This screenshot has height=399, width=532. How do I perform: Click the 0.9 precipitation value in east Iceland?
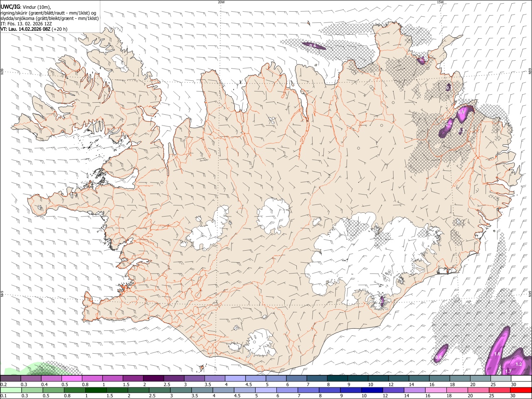461,112
